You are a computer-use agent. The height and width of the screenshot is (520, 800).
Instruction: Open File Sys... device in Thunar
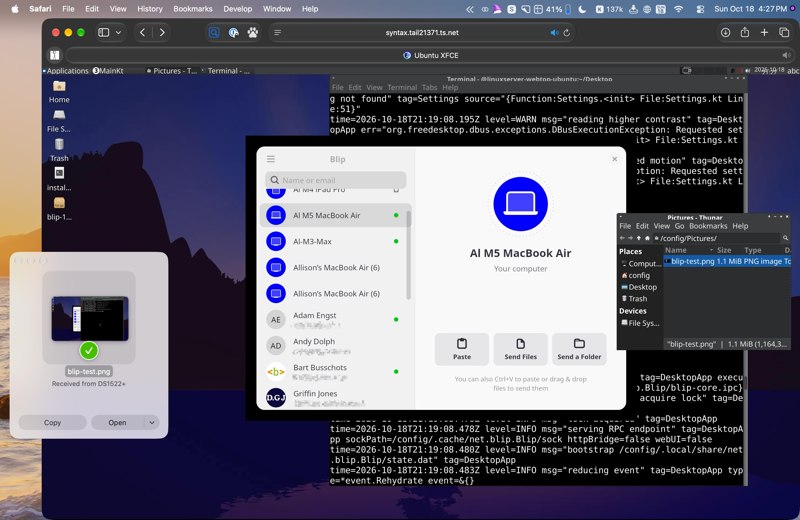[x=640, y=323]
